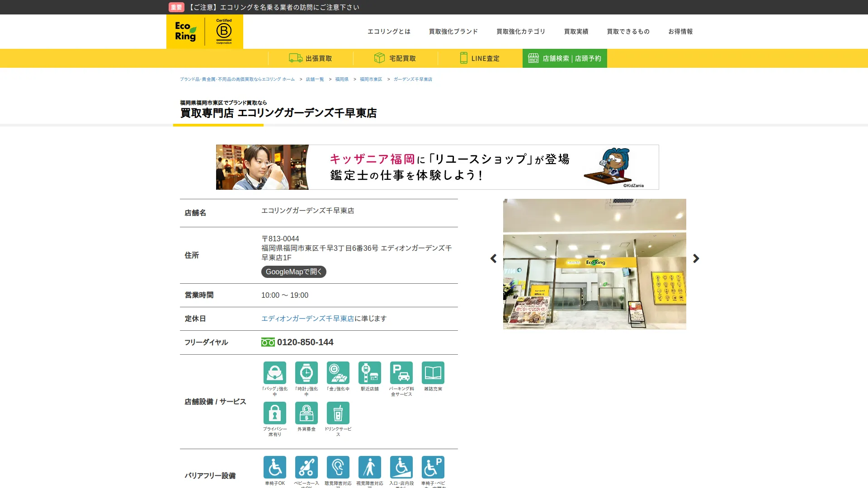Go to home breadcrumb ブランド品・貴金属 link
The width and height of the screenshot is (868, 488).
point(237,79)
